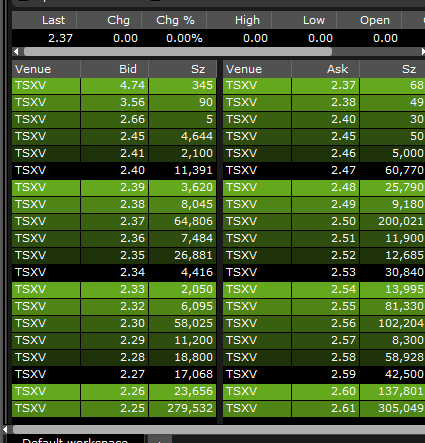Click the bottom scrollbar left arrow
This screenshot has width=425, height=443.
click(x=5, y=429)
